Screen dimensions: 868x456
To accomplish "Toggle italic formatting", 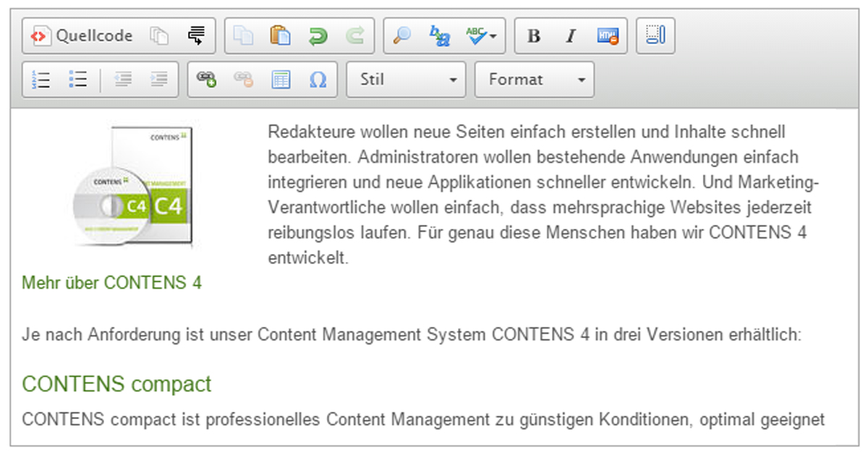I will pyautogui.click(x=571, y=36).
